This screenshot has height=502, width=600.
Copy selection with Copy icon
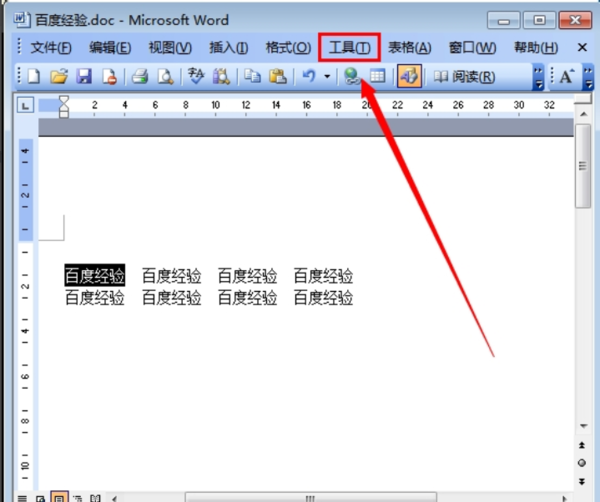pyautogui.click(x=252, y=77)
